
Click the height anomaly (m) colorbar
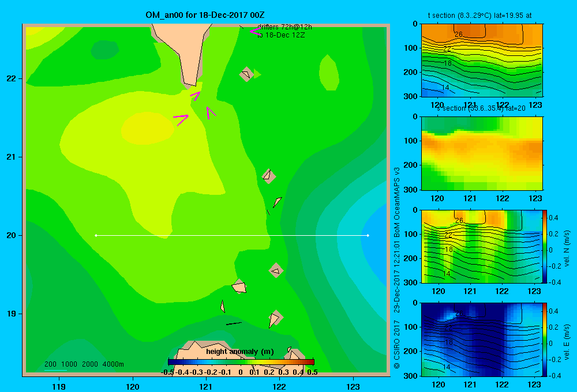[241, 362]
